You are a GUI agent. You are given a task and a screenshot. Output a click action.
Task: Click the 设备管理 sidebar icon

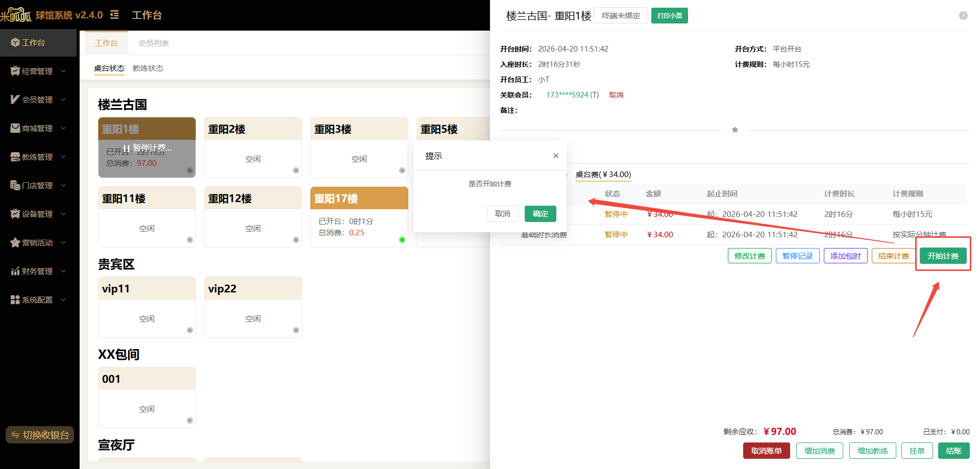pyautogui.click(x=15, y=214)
